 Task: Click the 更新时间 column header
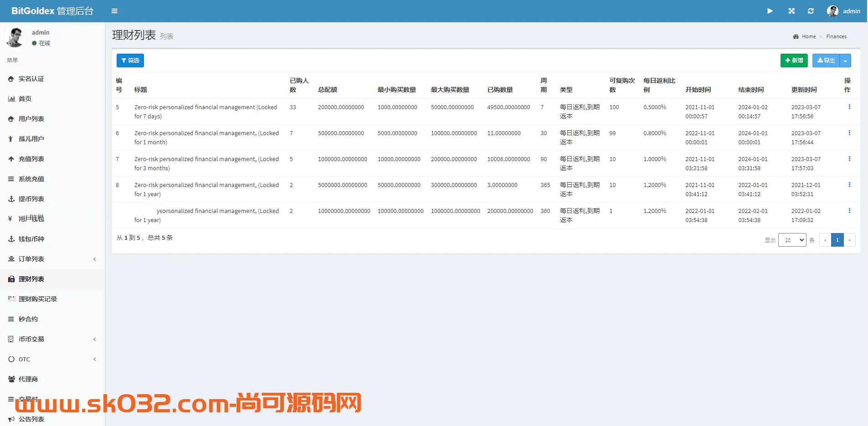click(x=804, y=90)
